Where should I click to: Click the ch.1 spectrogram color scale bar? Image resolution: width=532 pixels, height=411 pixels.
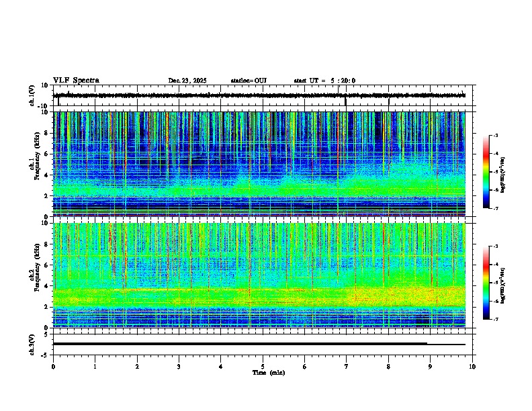pyautogui.click(x=486, y=172)
